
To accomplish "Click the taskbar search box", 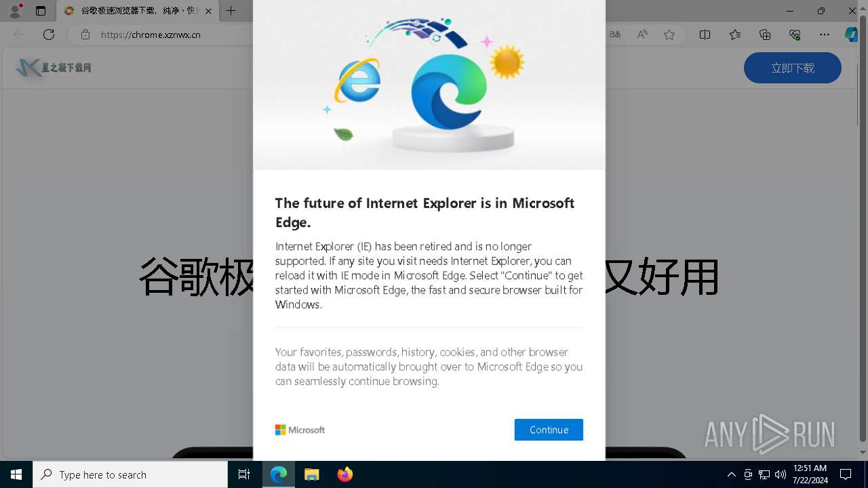I will (x=130, y=474).
